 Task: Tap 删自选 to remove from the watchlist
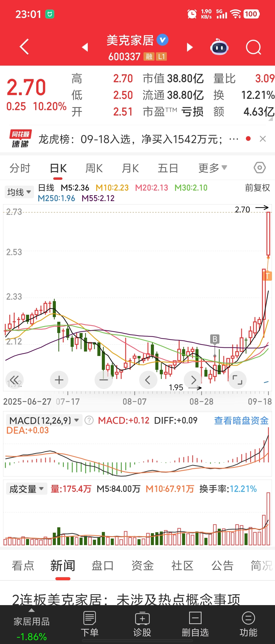point(195,624)
